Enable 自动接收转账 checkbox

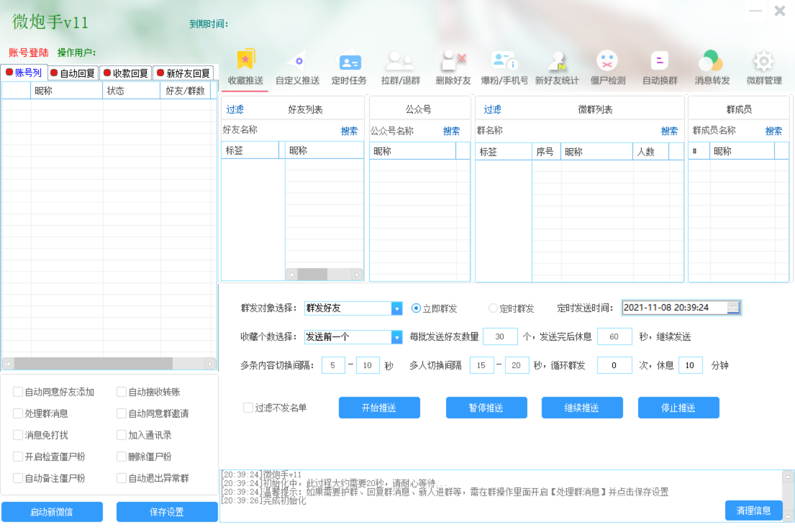pos(121,392)
